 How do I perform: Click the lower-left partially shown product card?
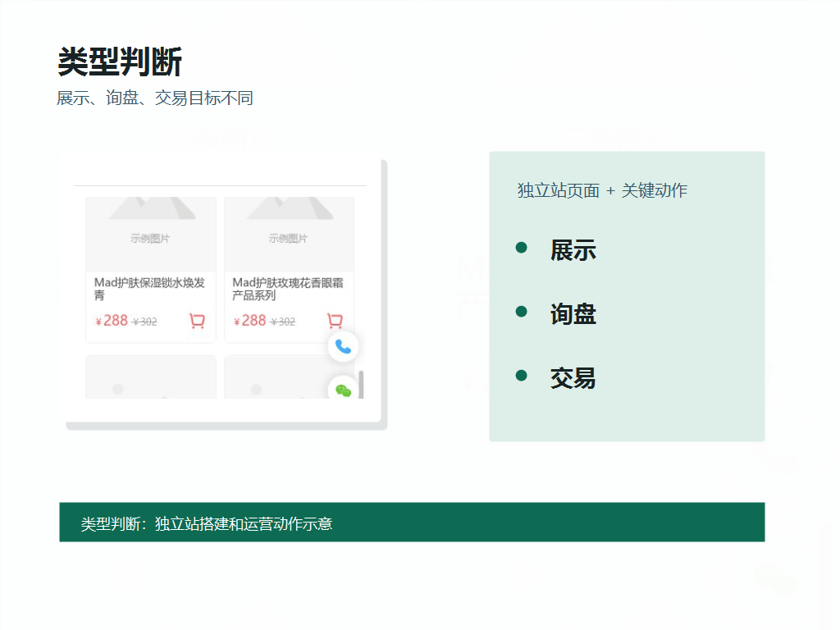pos(151,377)
